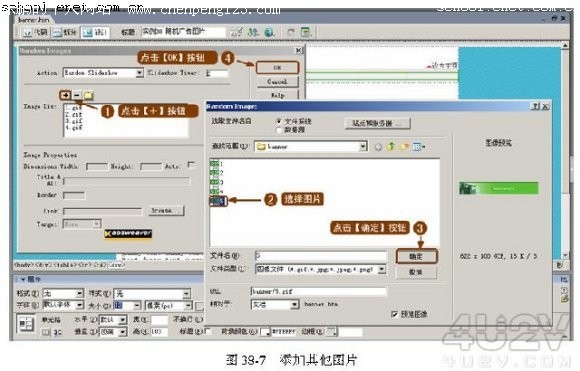This screenshot has width=580, height=371.
Task: Toggle the Auto checkbox in Image Properties
Action: [191, 165]
